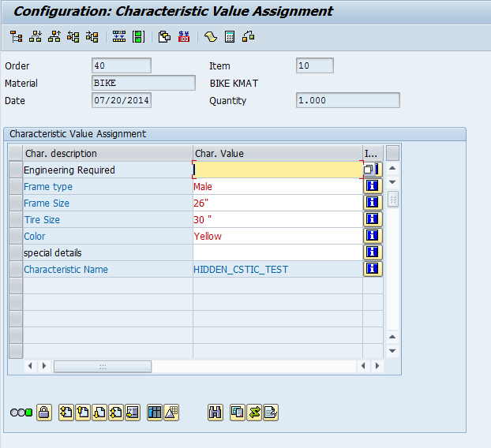The height and width of the screenshot is (448, 491).
Task: Click the table's horizontal scrollbar thumb
Action: click(103, 366)
